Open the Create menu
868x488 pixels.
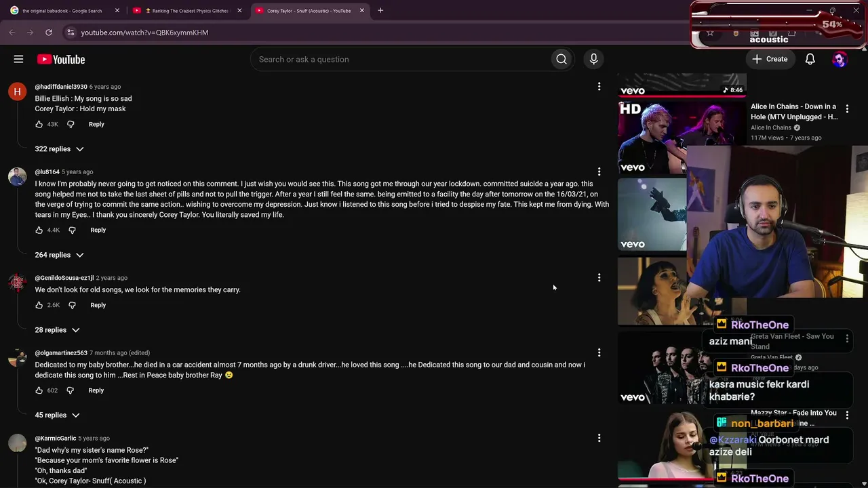pos(770,59)
